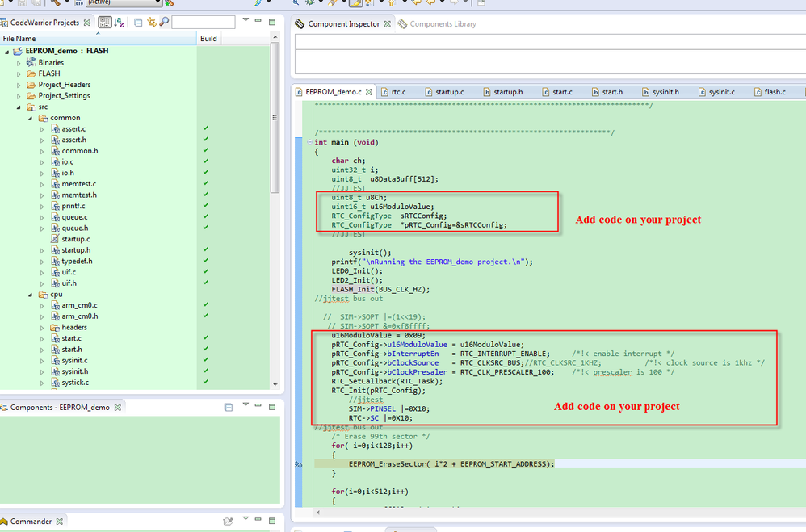Click the magnifier search icon in the projects toolbar
The image size is (806, 532).
click(164, 22)
